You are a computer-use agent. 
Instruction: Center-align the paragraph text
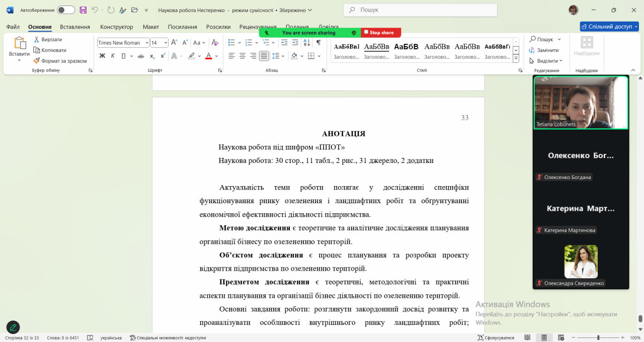(243, 56)
